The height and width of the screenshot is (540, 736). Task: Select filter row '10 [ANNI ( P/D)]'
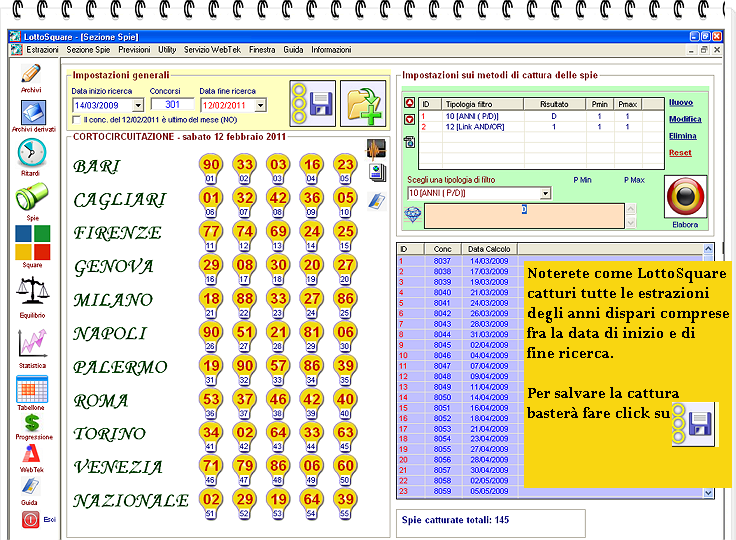541,116
